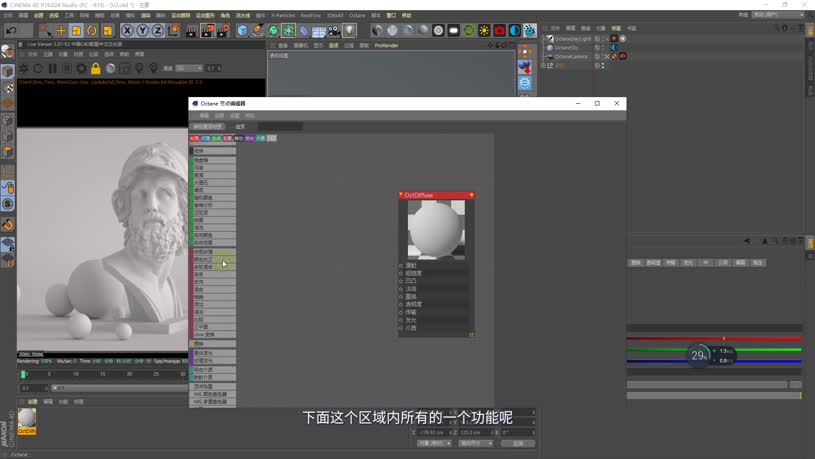
Task: Click the blue half-circle Octane icon
Action: pyautogui.click(x=515, y=31)
